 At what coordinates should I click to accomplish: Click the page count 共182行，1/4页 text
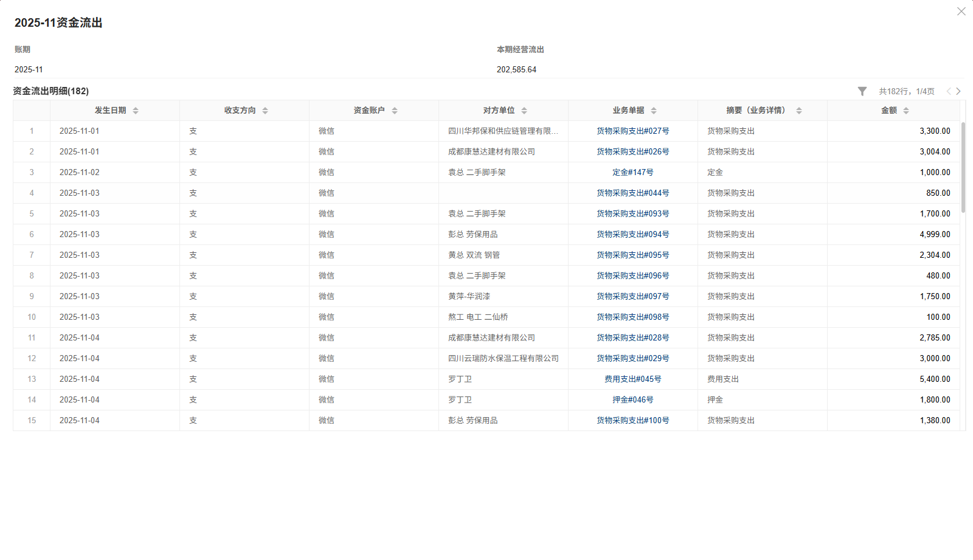(906, 91)
